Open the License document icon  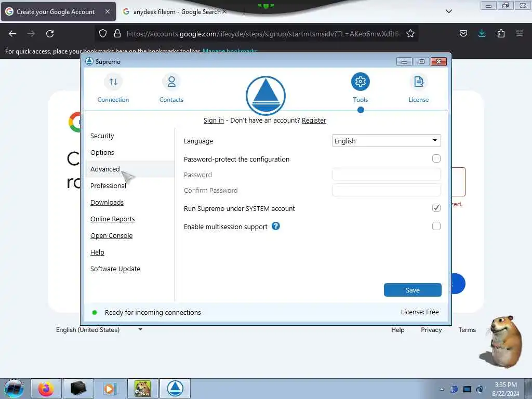tap(419, 82)
